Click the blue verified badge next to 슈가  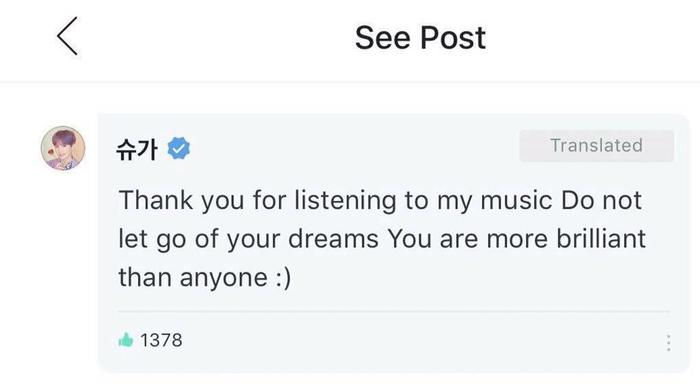coord(179,149)
